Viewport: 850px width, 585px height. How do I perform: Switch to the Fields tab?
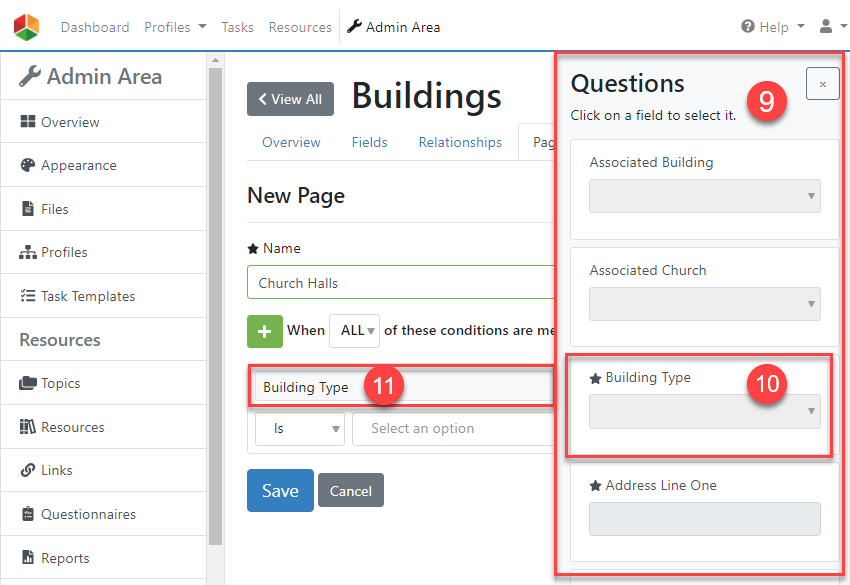369,142
